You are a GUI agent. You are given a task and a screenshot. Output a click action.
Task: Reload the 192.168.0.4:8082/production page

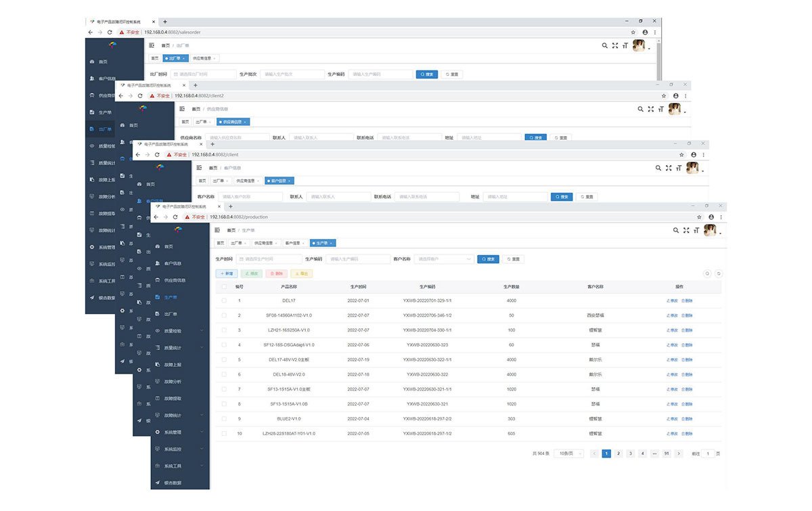175,217
